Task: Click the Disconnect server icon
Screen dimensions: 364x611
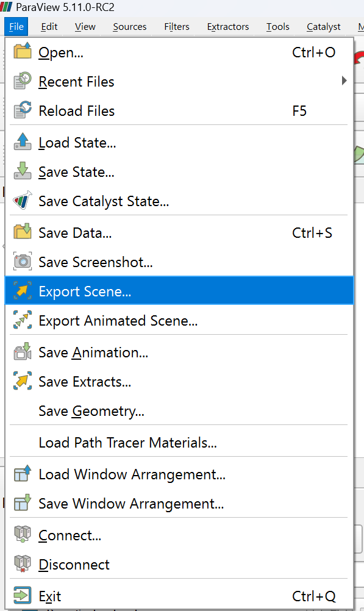Action: (22, 563)
